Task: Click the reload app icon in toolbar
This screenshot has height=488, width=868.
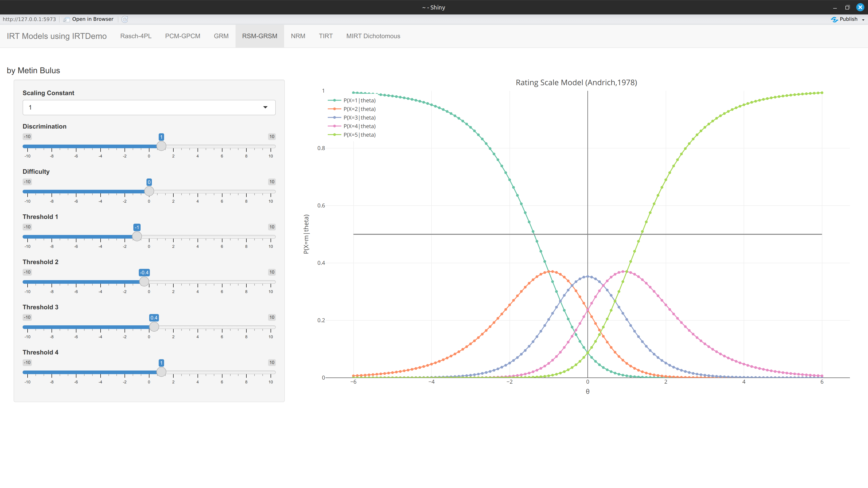Action: (x=124, y=19)
